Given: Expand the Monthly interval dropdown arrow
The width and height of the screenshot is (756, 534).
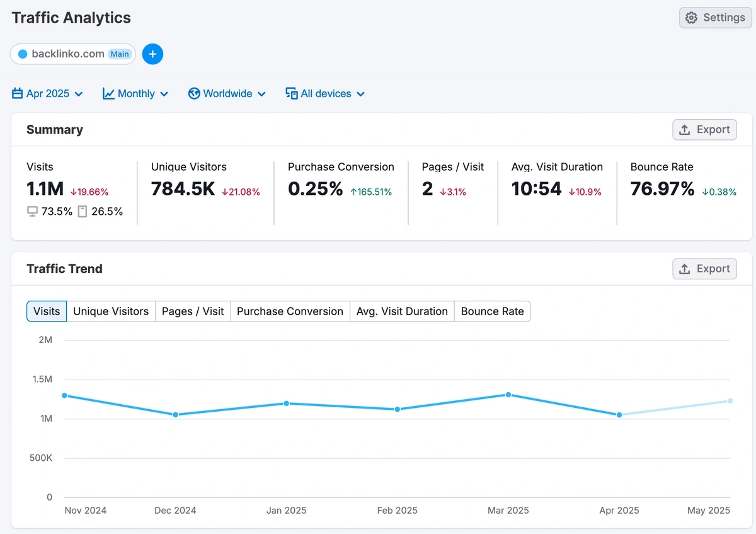Looking at the screenshot, I should 164,95.
